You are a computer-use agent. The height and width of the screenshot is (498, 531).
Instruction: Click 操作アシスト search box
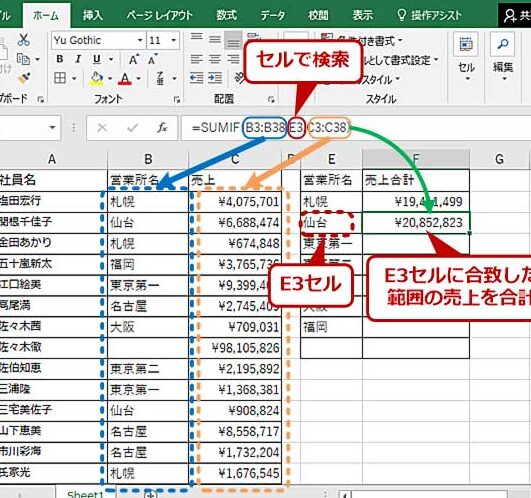tap(430, 15)
